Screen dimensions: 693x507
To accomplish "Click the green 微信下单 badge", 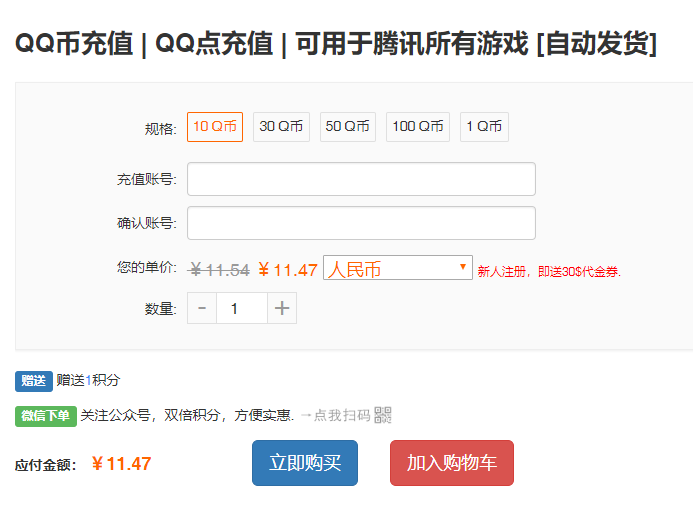I will click(x=46, y=416).
